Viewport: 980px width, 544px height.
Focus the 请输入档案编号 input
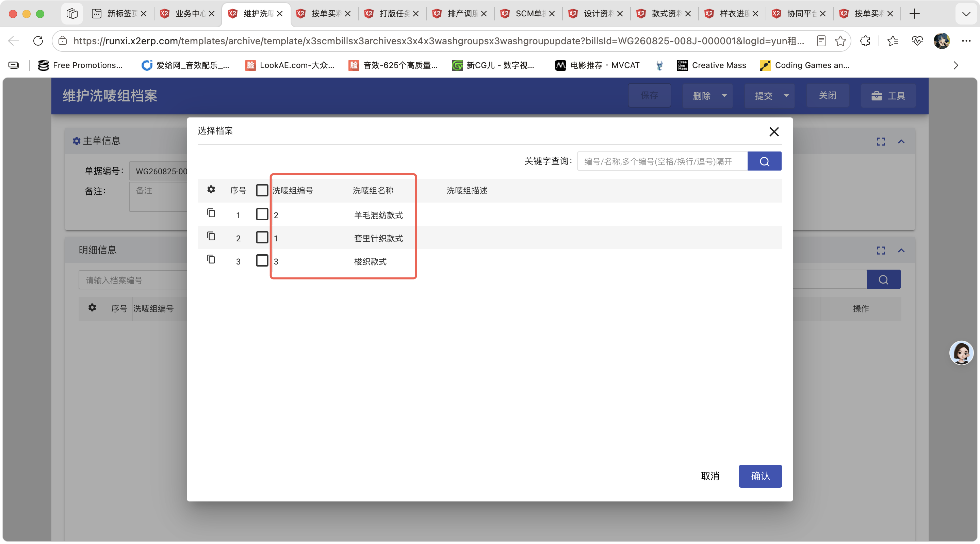[x=132, y=280]
